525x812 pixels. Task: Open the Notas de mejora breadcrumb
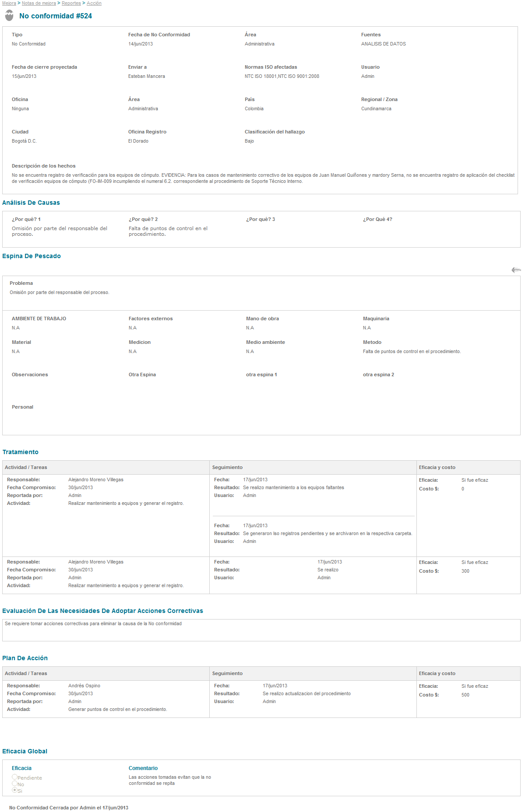click(39, 3)
